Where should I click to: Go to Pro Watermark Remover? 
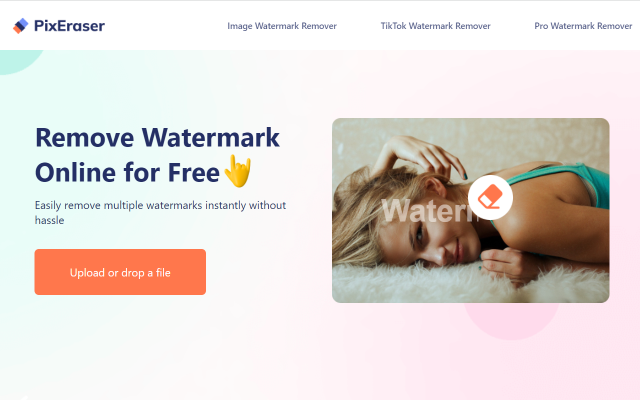click(583, 26)
